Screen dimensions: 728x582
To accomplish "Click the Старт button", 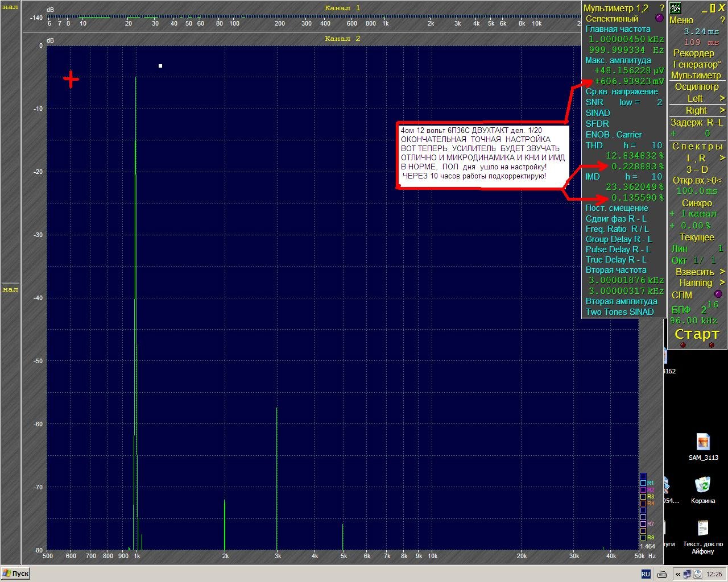I will click(697, 334).
